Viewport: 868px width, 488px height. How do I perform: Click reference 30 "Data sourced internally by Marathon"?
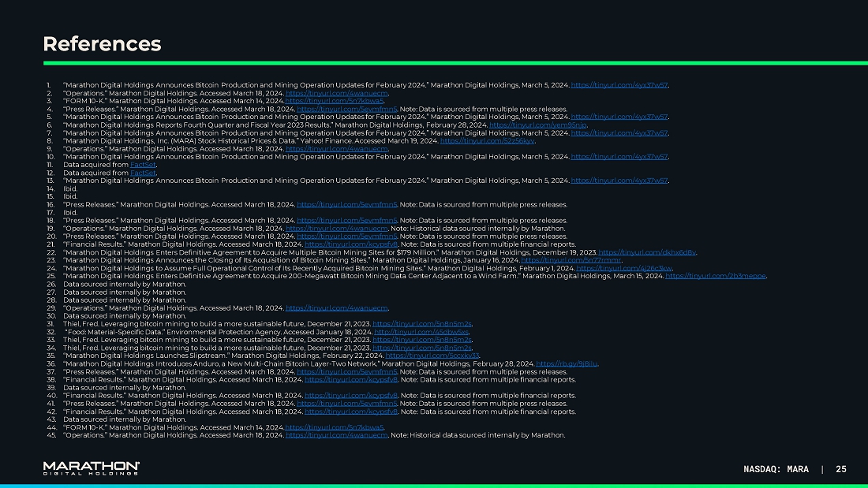tap(125, 316)
